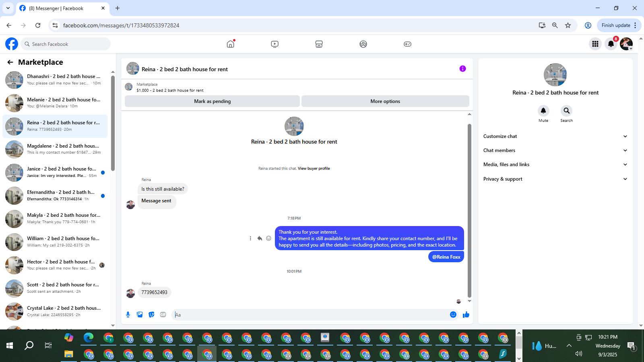The image size is (644, 362).
Task: Open the emoji picker in message box
Action: click(453, 315)
